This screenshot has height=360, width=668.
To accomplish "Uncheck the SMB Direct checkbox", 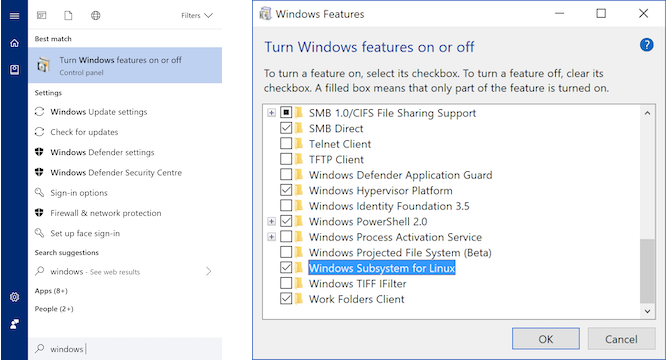I will pos(286,128).
